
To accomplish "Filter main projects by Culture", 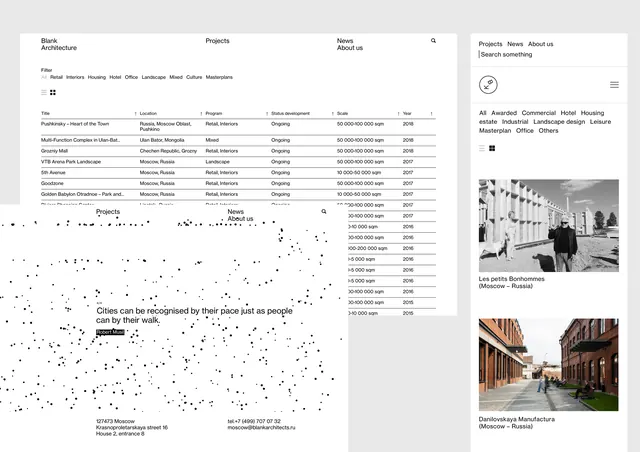I will point(194,77).
